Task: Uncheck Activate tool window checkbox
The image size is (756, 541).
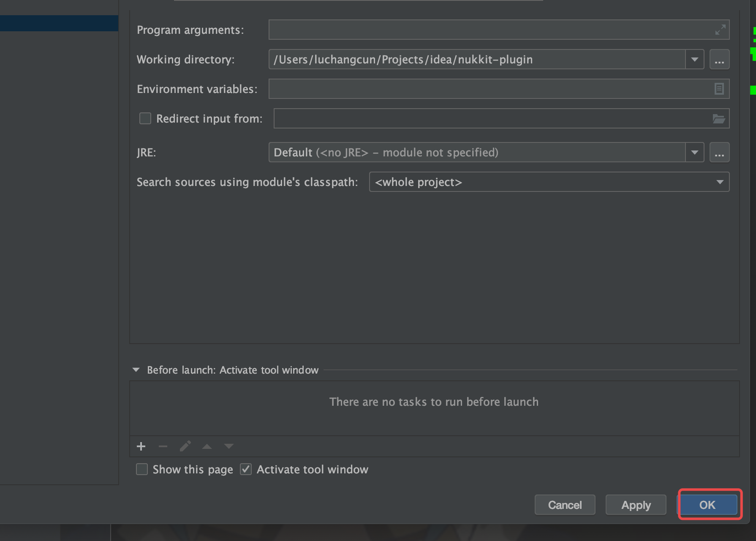Action: point(246,469)
